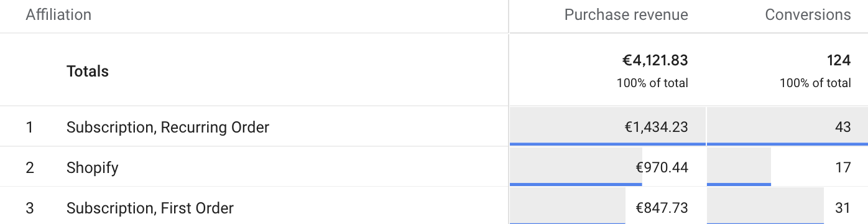868x224 pixels.
Task: Select the Totals row label
Action: [88, 72]
